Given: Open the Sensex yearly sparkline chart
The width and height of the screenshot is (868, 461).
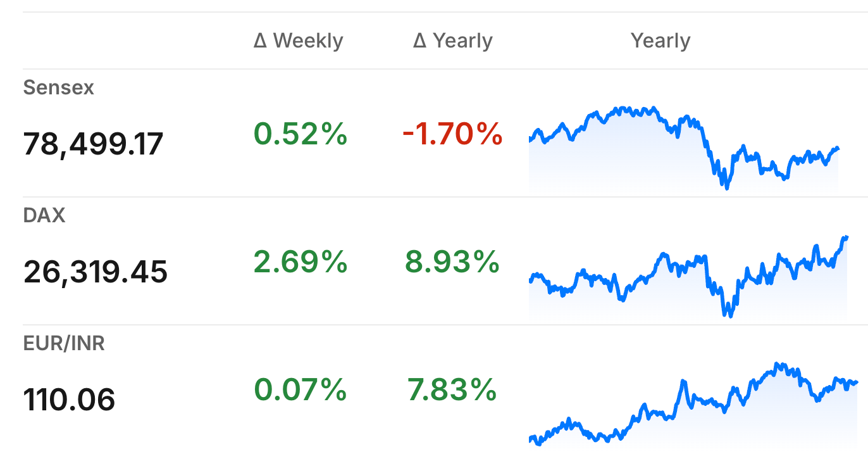Looking at the screenshot, I should tap(684, 148).
